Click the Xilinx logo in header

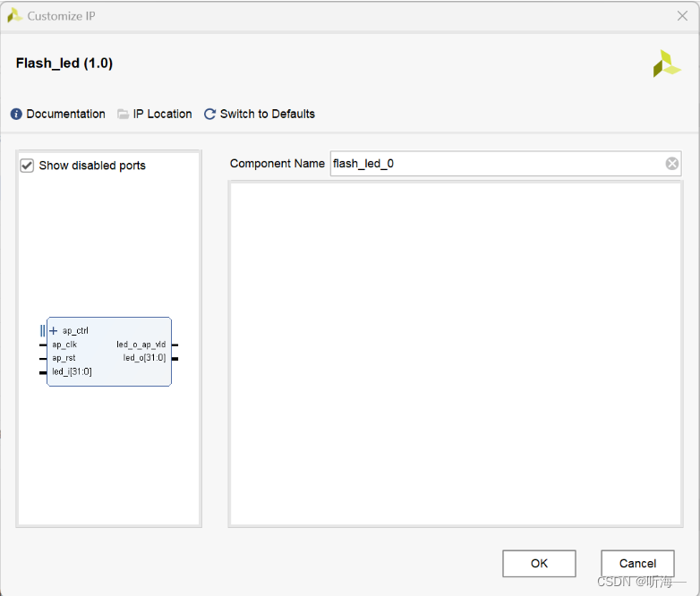(667, 64)
